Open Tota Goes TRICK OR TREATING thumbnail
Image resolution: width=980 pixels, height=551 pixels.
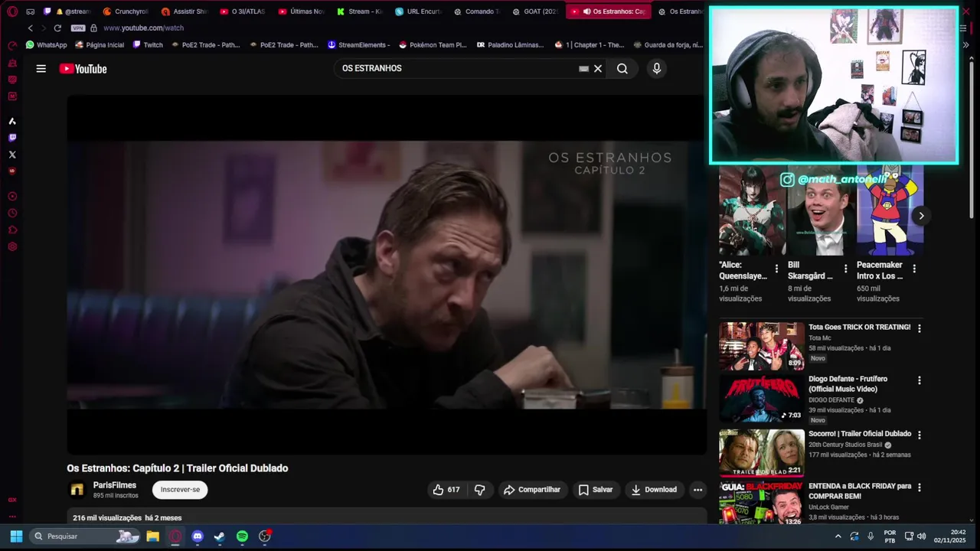pyautogui.click(x=761, y=346)
